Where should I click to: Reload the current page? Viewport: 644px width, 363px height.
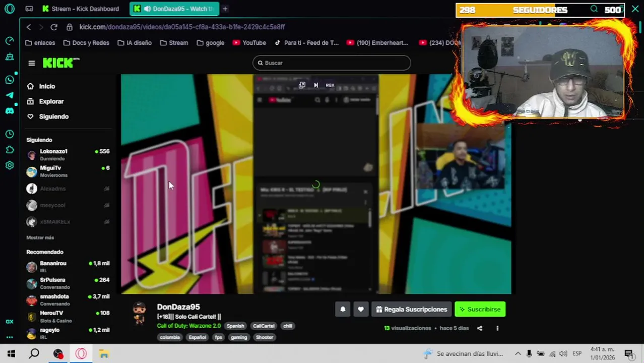(x=54, y=27)
